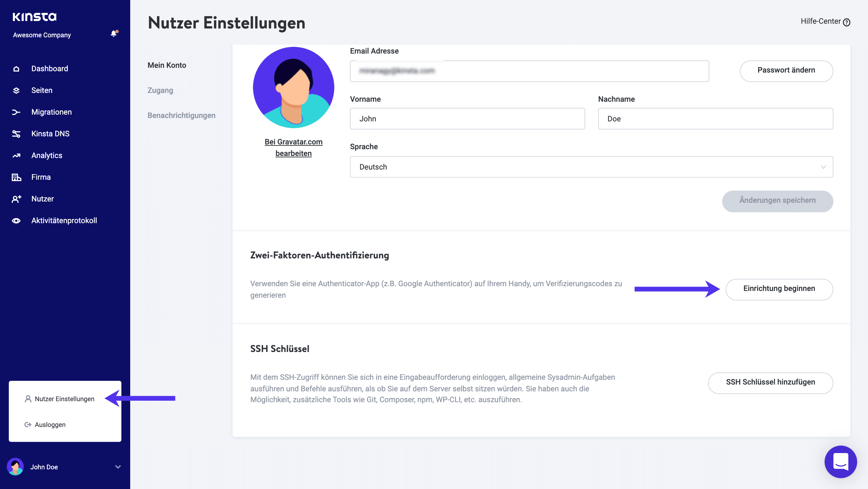Click the Benachrichtigungen tab
The width and height of the screenshot is (868, 489).
[x=181, y=115]
